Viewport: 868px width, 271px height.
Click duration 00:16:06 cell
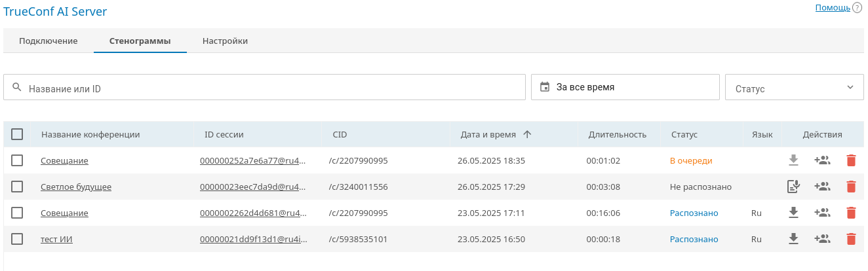coord(603,213)
